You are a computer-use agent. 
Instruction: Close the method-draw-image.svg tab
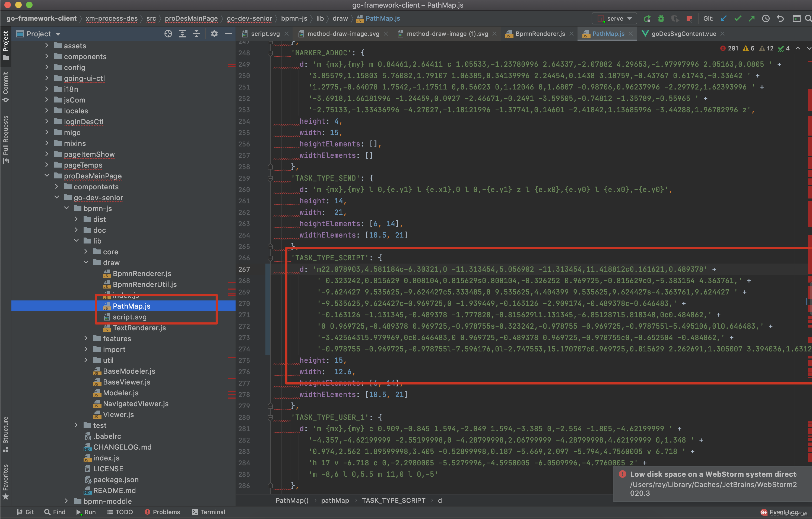386,34
